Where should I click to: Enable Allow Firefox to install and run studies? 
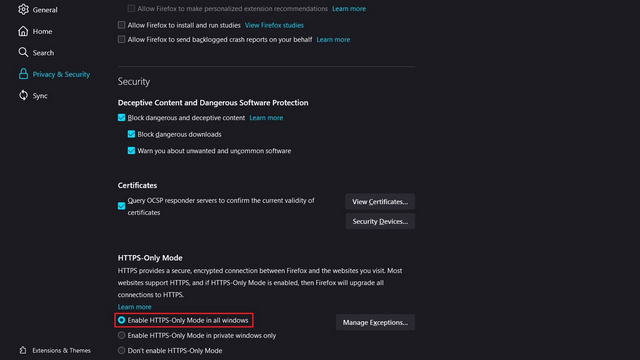[122, 25]
